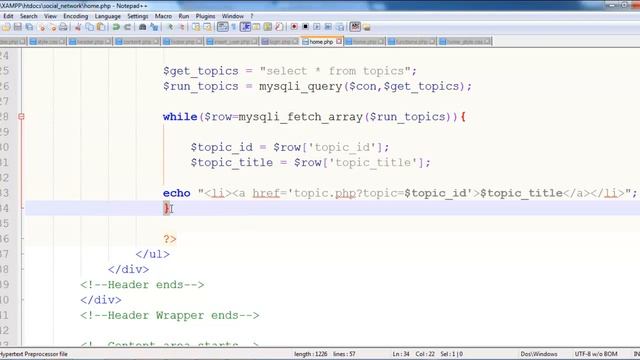Open the Settings menu
The width and height of the screenshot is (640, 360).
click(x=138, y=16)
